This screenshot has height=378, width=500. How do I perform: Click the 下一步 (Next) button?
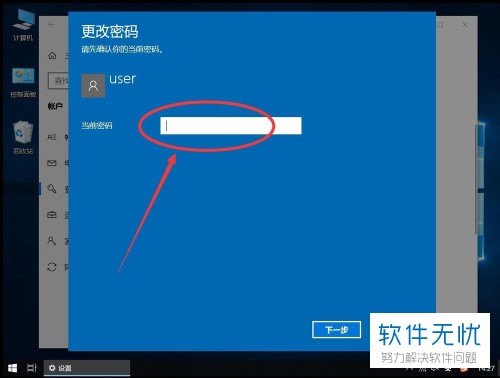point(336,330)
